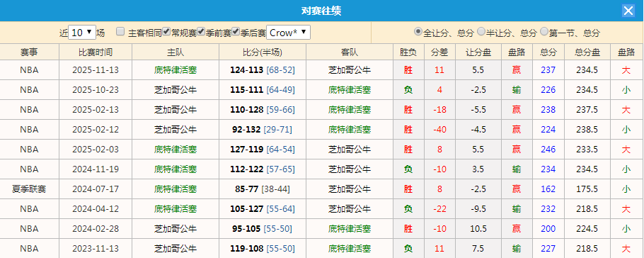Click the total score 237 cell
Viewport: 644px width, 258px height.
[x=548, y=70]
